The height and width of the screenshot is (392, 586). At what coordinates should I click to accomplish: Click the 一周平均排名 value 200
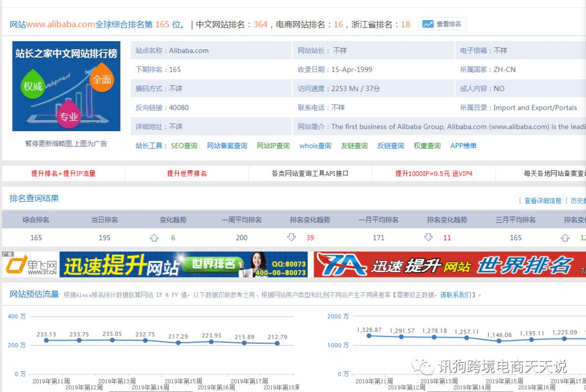[241, 238]
